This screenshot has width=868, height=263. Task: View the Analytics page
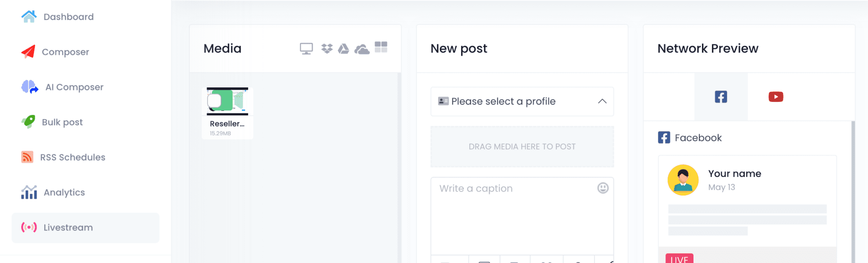click(64, 192)
